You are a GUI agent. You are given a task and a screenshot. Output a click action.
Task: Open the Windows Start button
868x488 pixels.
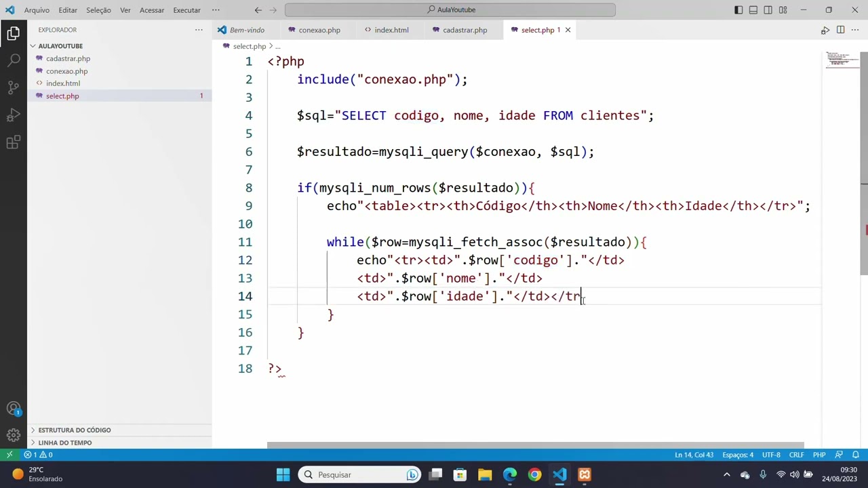point(283,474)
